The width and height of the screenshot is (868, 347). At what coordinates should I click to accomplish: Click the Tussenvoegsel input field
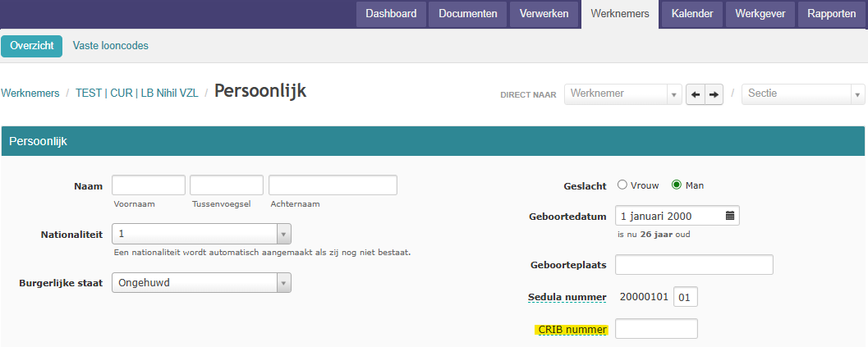(227, 185)
